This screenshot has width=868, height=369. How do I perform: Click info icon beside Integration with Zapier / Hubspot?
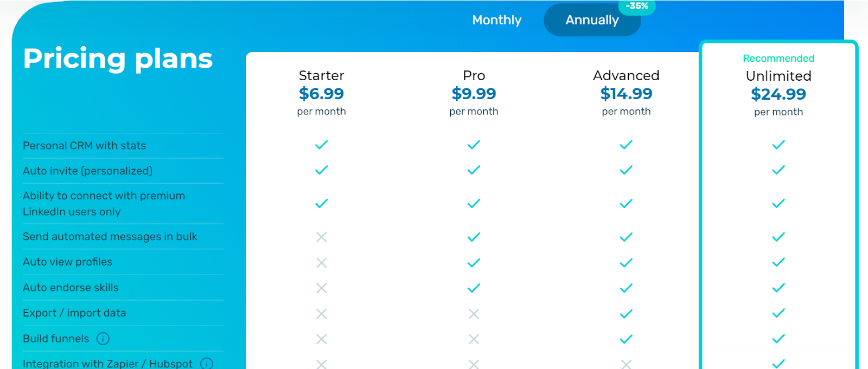tap(207, 363)
